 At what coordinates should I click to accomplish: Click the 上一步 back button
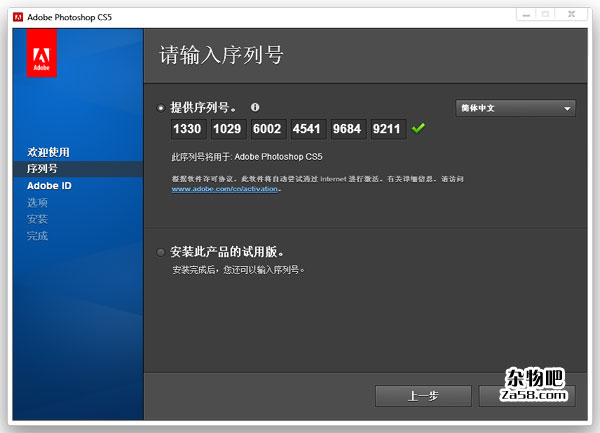[x=423, y=396]
